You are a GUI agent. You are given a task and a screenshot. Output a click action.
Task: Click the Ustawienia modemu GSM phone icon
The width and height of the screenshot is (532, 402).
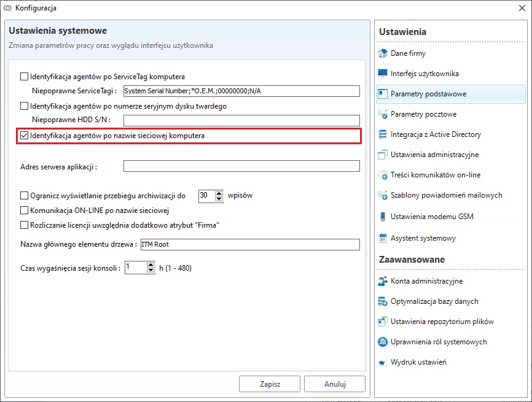pos(383,217)
